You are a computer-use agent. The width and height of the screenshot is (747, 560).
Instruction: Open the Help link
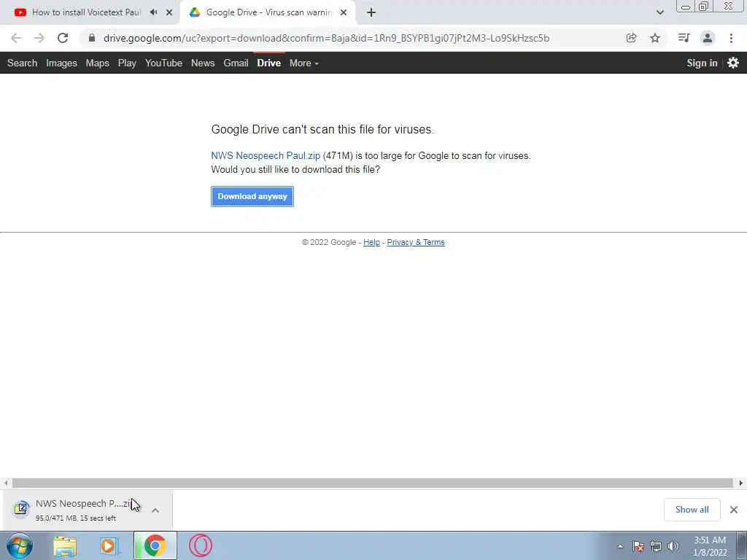[x=371, y=242]
